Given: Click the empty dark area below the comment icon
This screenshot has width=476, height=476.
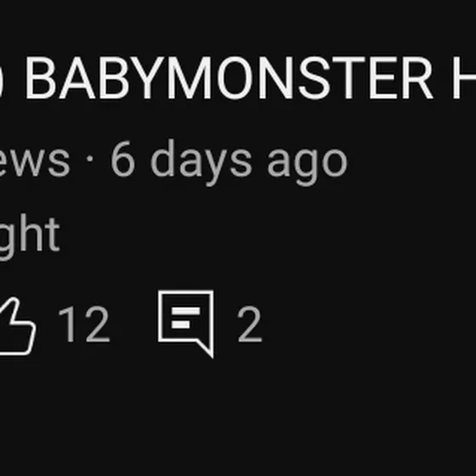Looking at the screenshot, I should (186, 416).
